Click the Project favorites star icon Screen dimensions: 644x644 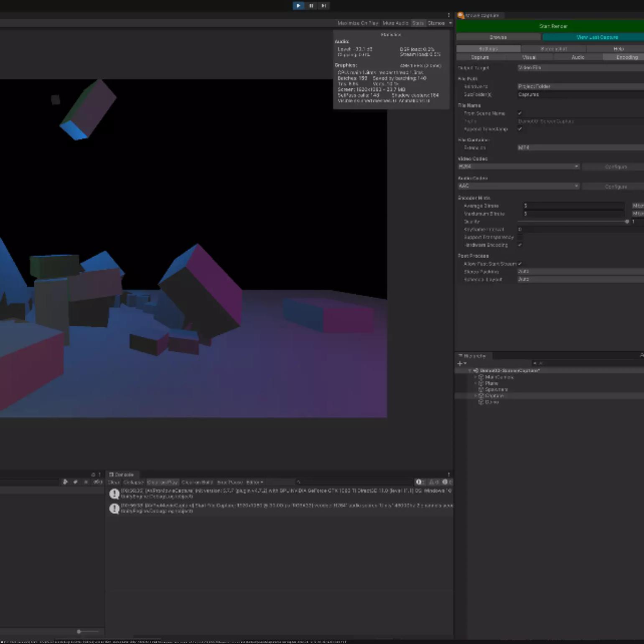click(86, 482)
